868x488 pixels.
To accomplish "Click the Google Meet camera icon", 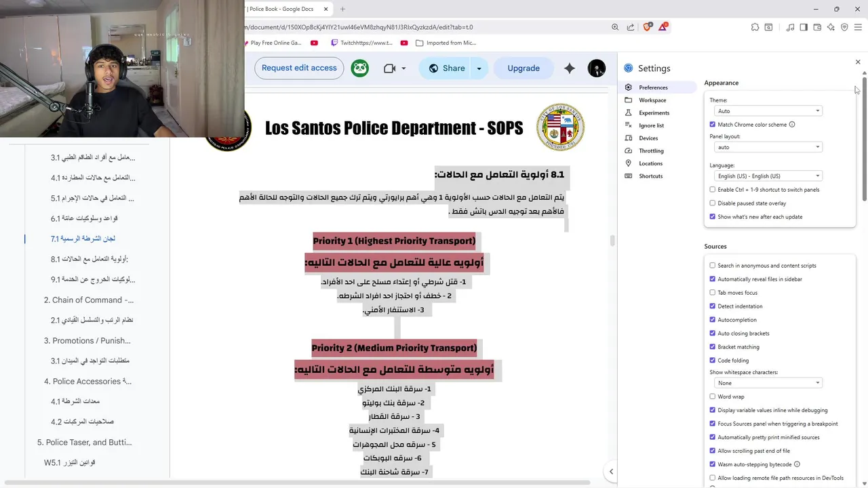I will click(389, 68).
